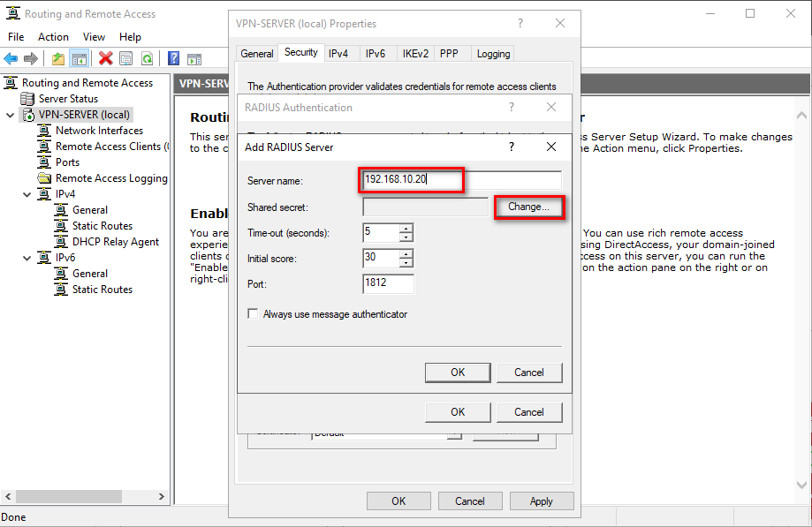Click the Port number field
Image resolution: width=812 pixels, height=527 pixels.
388,284
